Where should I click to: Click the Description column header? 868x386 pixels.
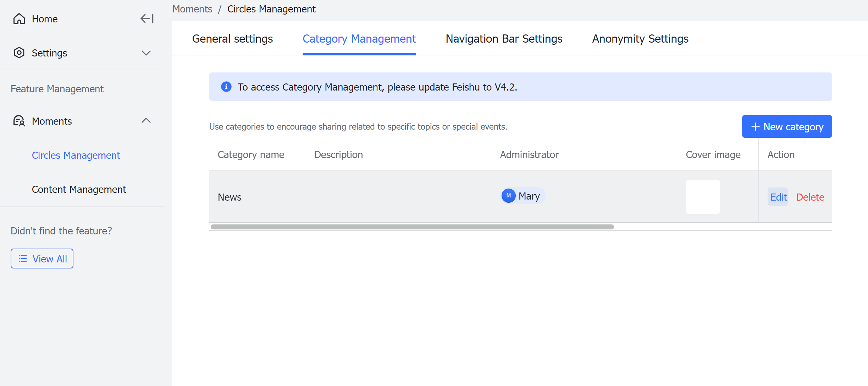pos(338,154)
